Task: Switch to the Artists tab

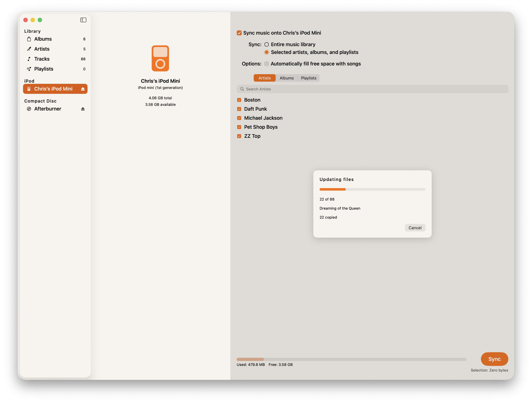Action: [264, 78]
